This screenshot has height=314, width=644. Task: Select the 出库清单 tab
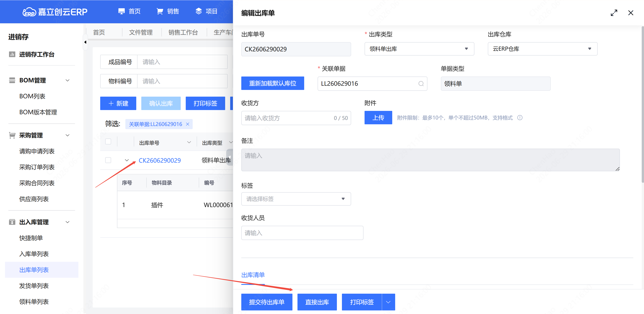(x=253, y=275)
